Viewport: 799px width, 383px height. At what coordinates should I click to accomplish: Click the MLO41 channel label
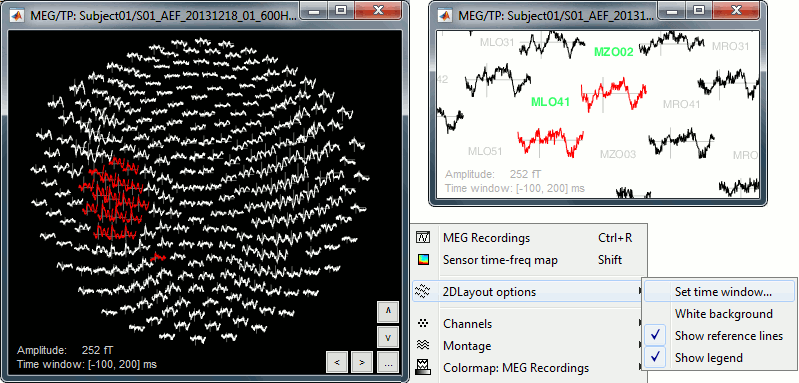point(550,102)
